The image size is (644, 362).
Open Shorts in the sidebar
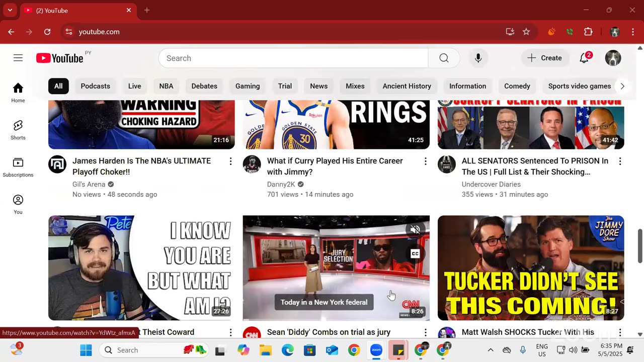click(x=18, y=130)
